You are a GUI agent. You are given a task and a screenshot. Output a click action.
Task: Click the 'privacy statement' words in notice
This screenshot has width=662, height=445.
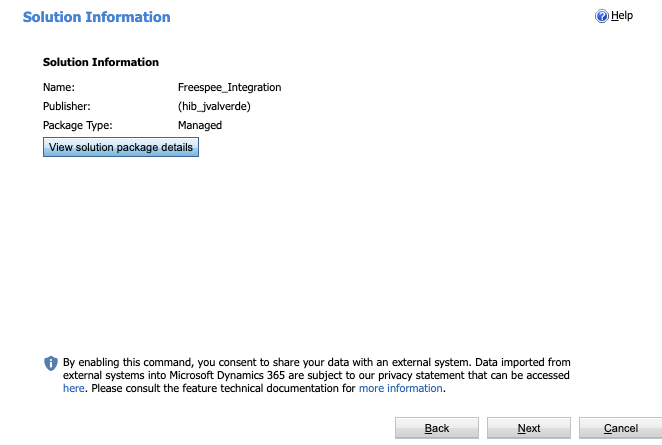(421, 375)
